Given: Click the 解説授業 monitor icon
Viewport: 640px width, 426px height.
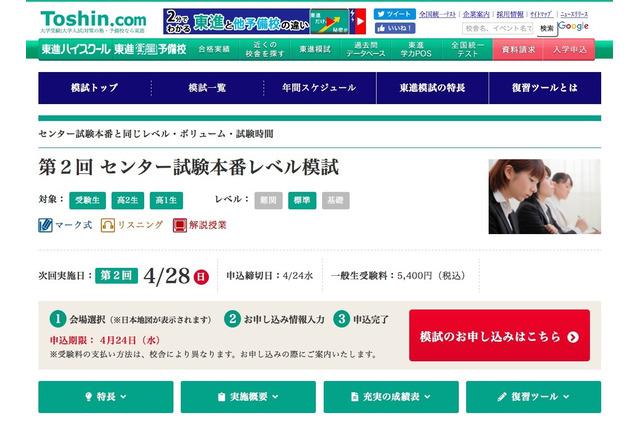Looking at the screenshot, I should [180, 225].
